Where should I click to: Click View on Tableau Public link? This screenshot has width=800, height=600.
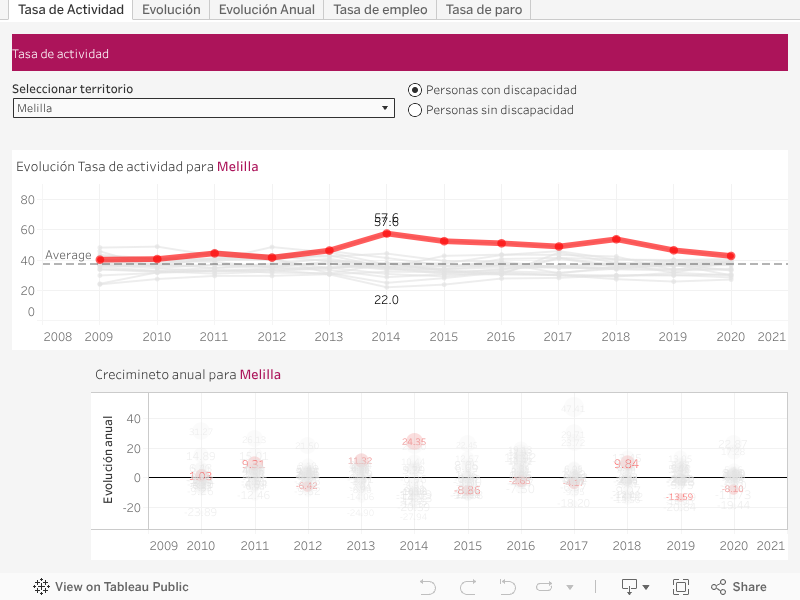tap(121, 587)
